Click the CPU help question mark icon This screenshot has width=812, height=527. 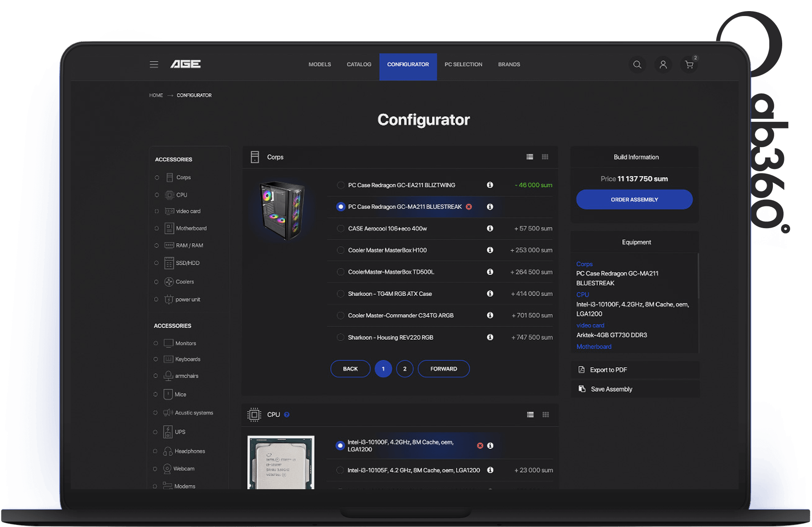[287, 414]
